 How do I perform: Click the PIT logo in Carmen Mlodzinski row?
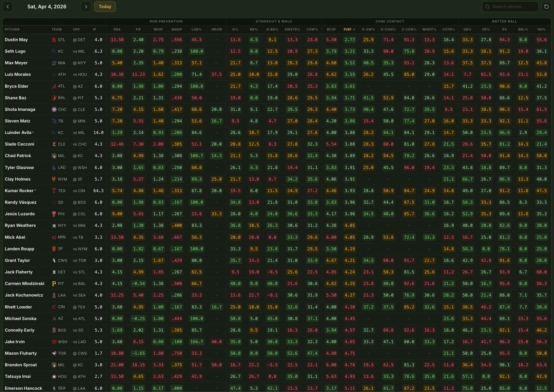(x=54, y=284)
